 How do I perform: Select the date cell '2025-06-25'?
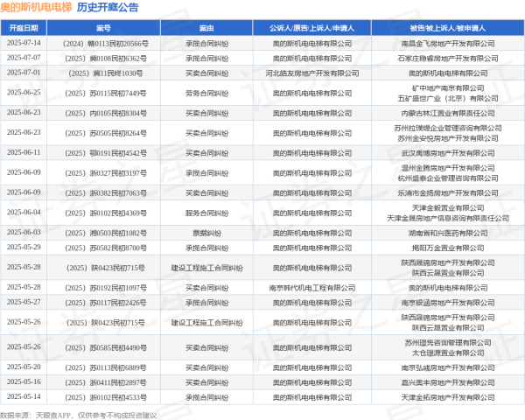coord(24,93)
